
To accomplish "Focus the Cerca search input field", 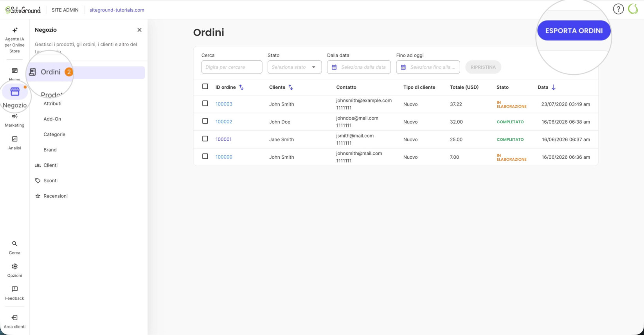I will [232, 67].
